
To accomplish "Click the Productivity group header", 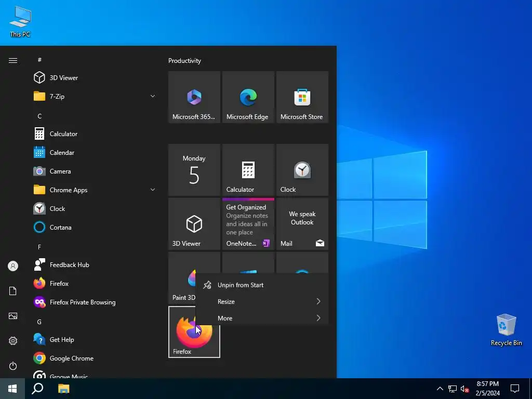I will click(184, 61).
